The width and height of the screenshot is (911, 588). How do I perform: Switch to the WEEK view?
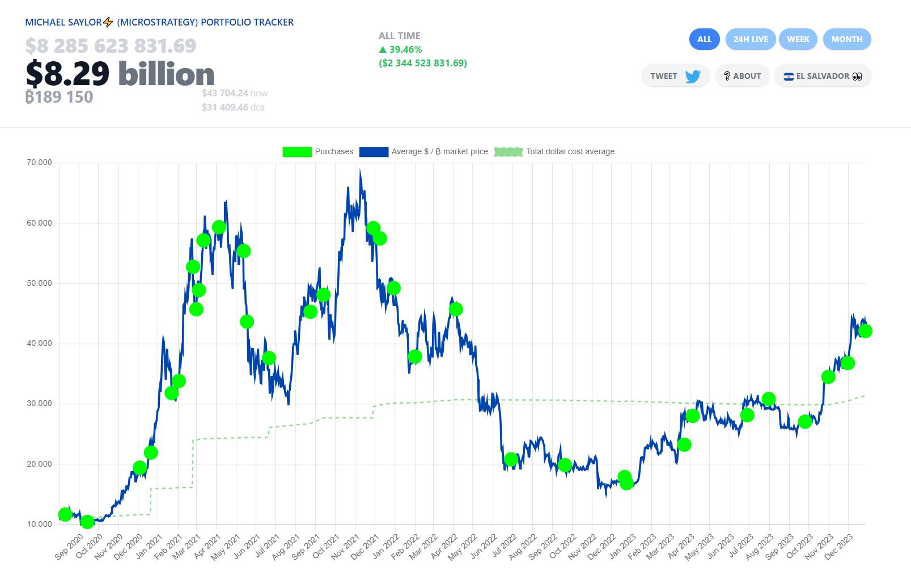[798, 39]
